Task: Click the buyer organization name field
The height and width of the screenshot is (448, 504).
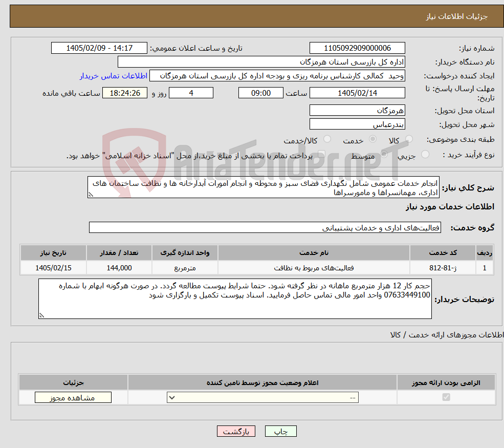Action: pos(261,62)
